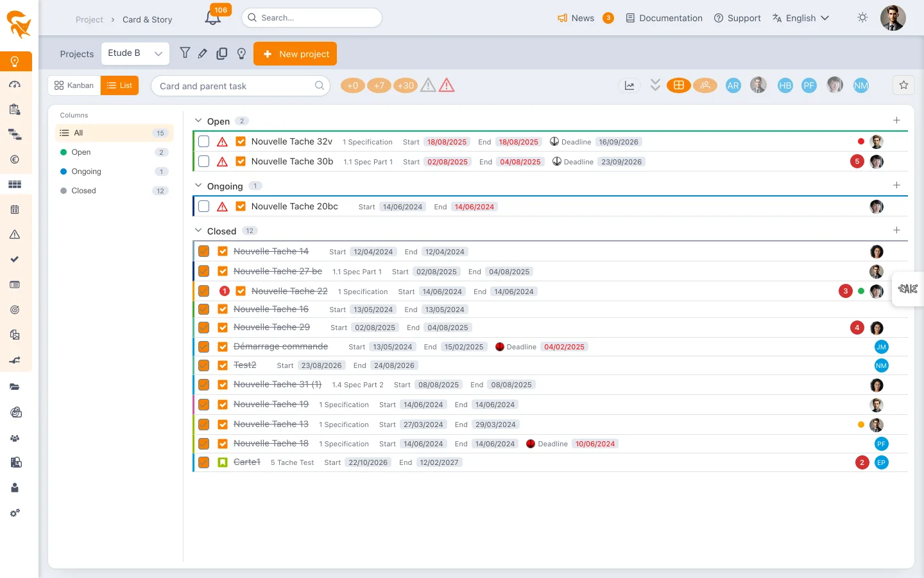Open the warning triangle sidebar icon
Viewport: 924px width, 578px height.
(15, 234)
